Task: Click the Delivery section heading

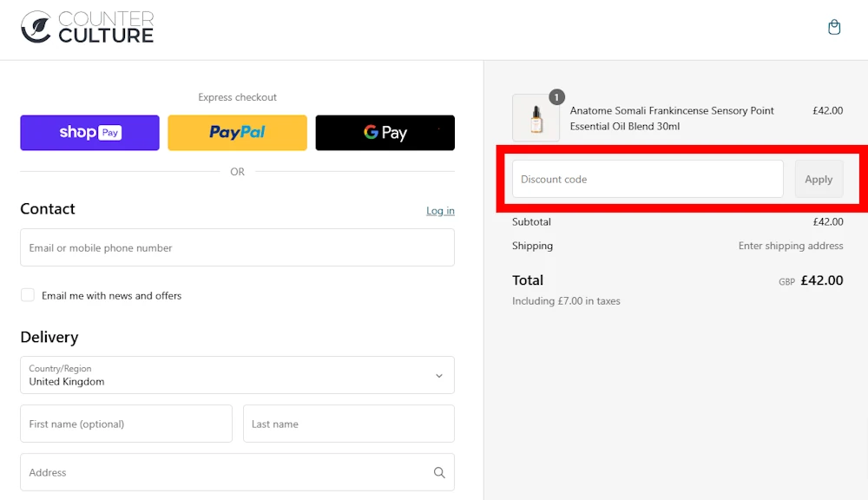Action: (x=49, y=337)
